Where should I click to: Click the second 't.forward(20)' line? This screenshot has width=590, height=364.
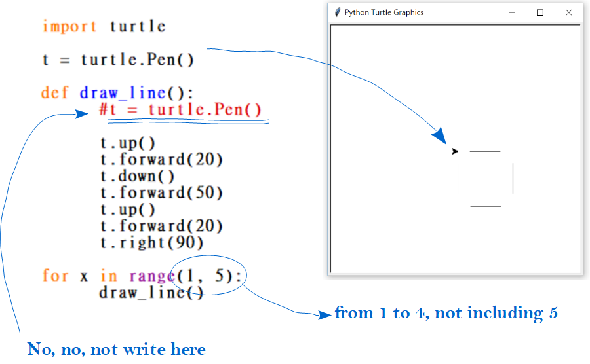coord(162,226)
